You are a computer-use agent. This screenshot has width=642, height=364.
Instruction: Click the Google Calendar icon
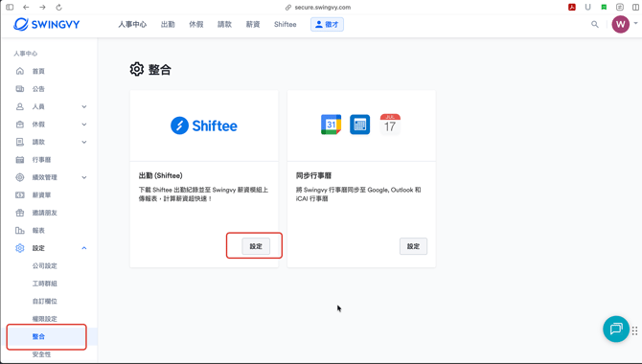pyautogui.click(x=331, y=125)
